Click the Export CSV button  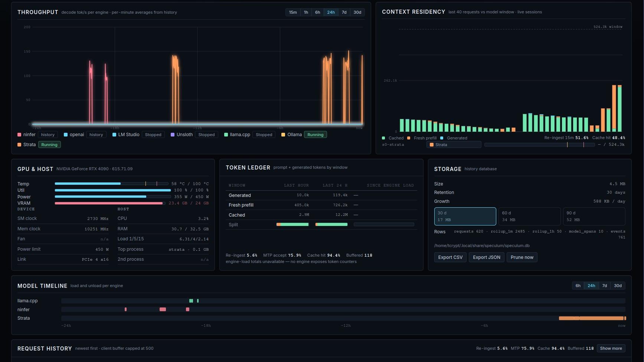(450, 257)
